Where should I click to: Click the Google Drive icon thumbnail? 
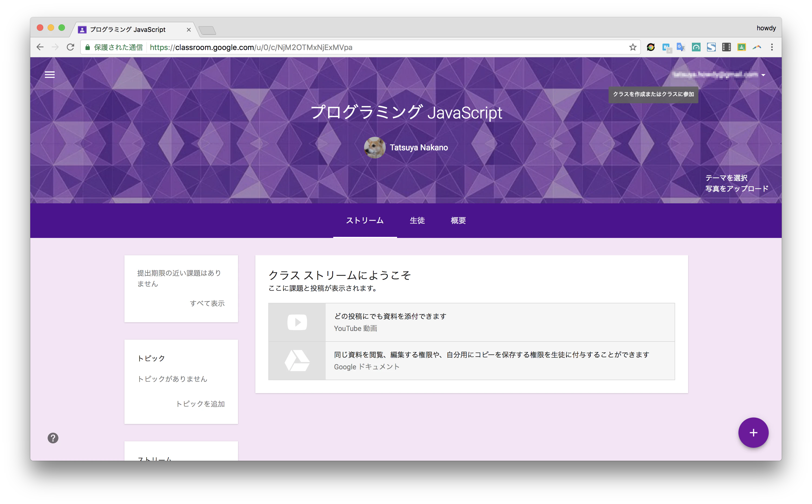(x=297, y=360)
